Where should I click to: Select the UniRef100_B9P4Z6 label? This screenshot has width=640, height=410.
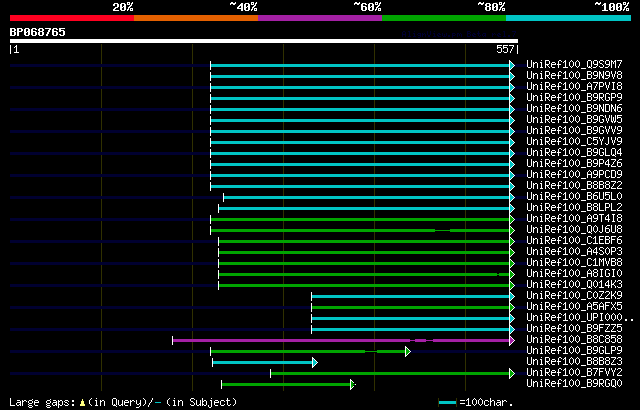574,164
